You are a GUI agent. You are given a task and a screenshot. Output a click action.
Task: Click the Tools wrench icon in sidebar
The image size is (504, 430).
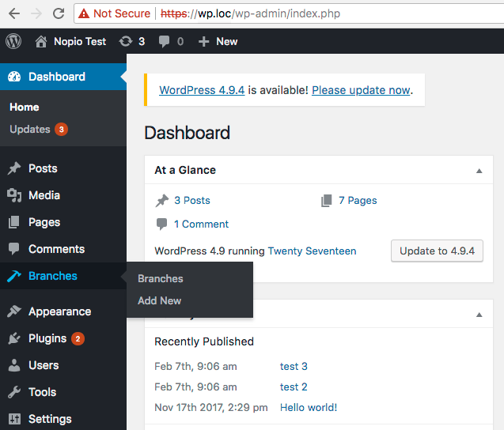click(14, 392)
